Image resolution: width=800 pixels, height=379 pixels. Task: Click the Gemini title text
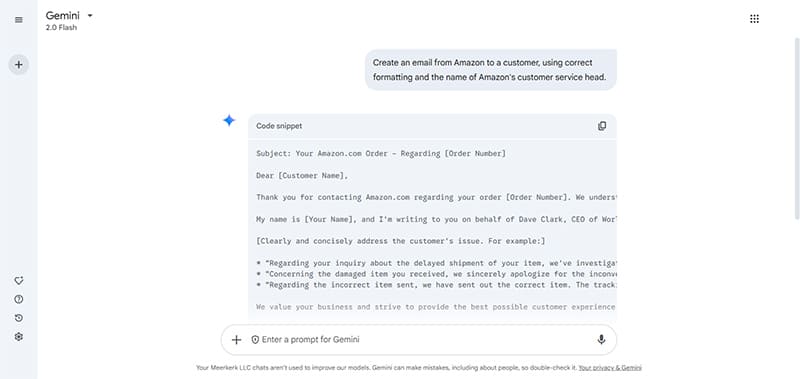pos(63,16)
